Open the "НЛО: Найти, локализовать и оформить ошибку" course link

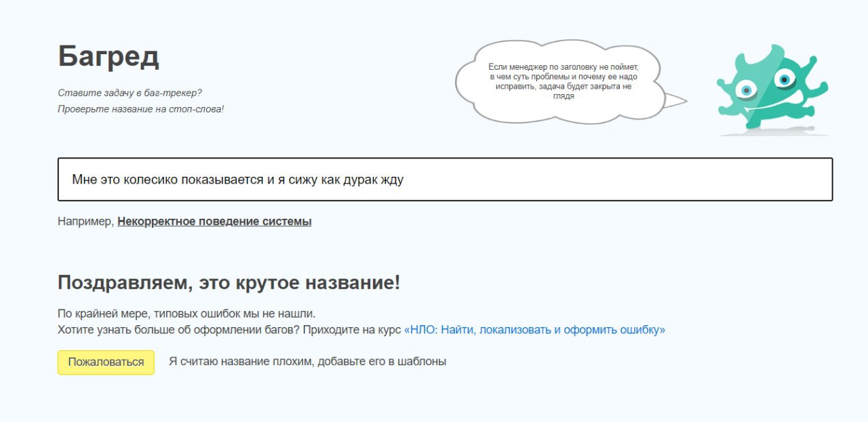[534, 331]
